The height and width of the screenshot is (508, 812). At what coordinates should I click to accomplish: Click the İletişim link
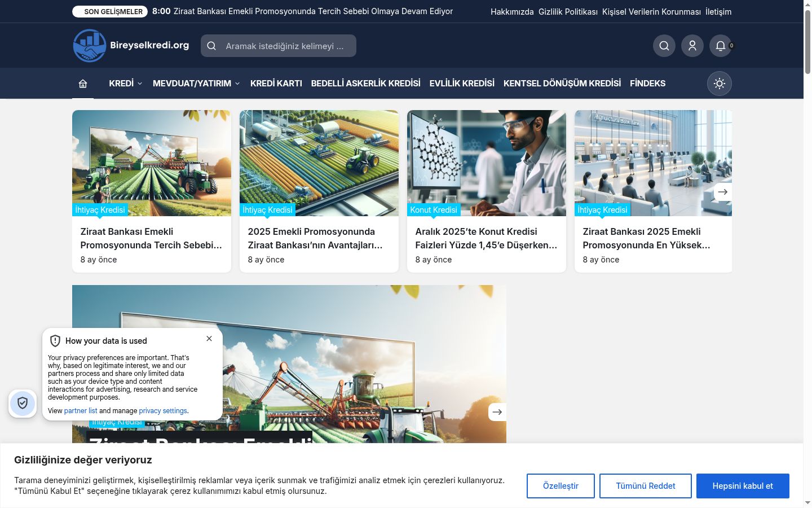click(x=718, y=12)
